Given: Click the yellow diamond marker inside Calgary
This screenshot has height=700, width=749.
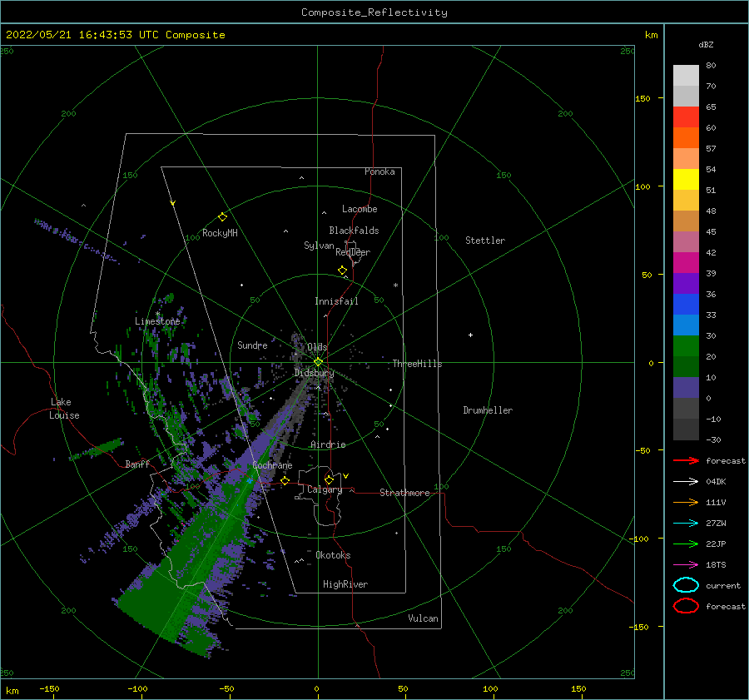Looking at the screenshot, I should coord(329,479).
